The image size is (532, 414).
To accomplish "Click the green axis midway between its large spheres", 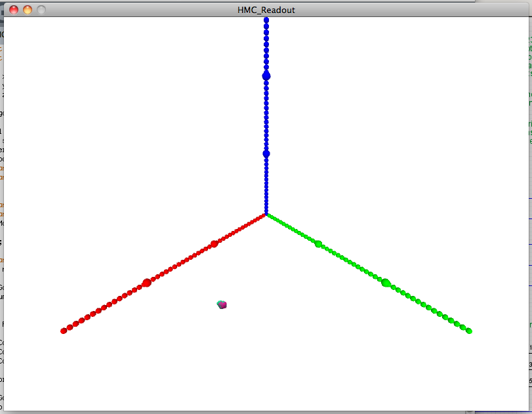I will coord(352,263).
